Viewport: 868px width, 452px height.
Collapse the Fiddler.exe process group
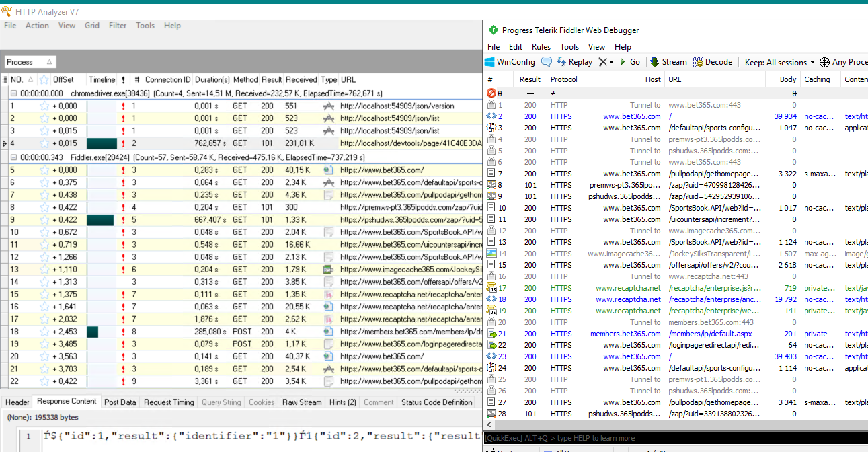tap(13, 157)
